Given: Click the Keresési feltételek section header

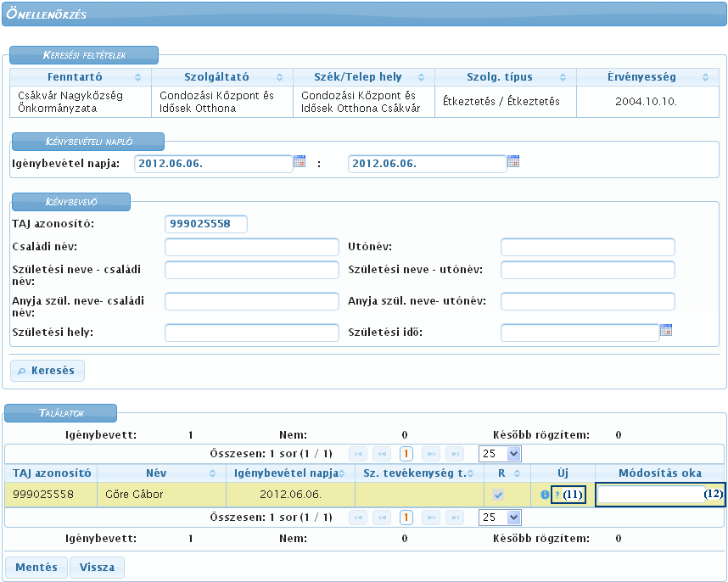Looking at the screenshot, I should point(84,55).
